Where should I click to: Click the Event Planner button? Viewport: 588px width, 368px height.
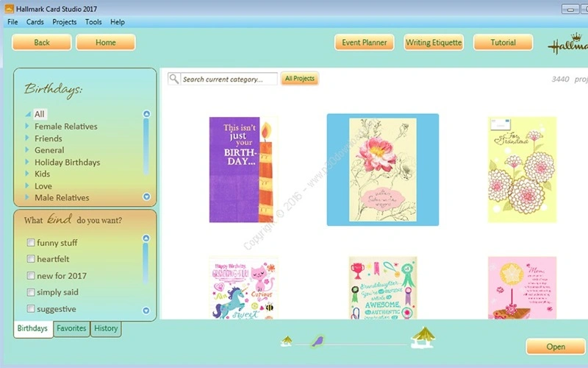(x=364, y=43)
